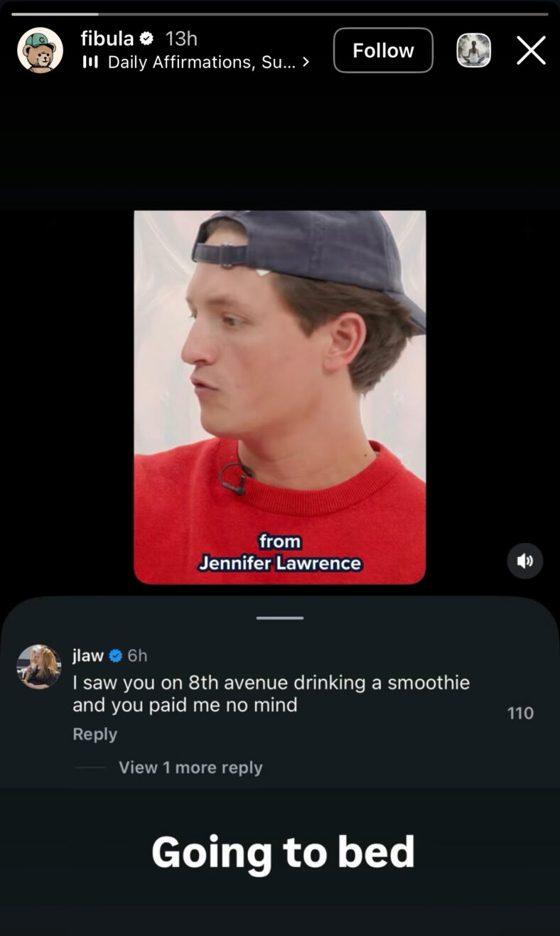Tap the music bars audio icon
This screenshot has height=936, width=560.
point(90,63)
